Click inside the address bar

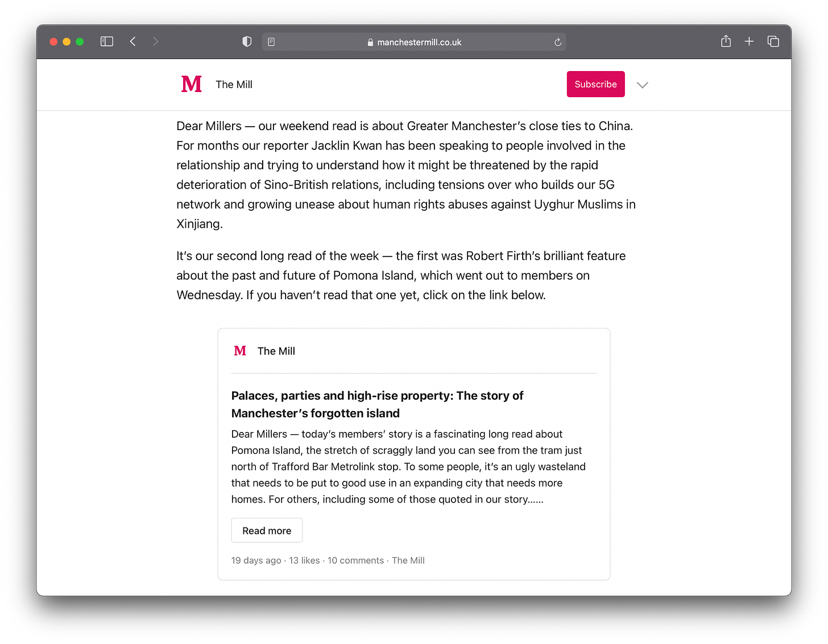(414, 41)
